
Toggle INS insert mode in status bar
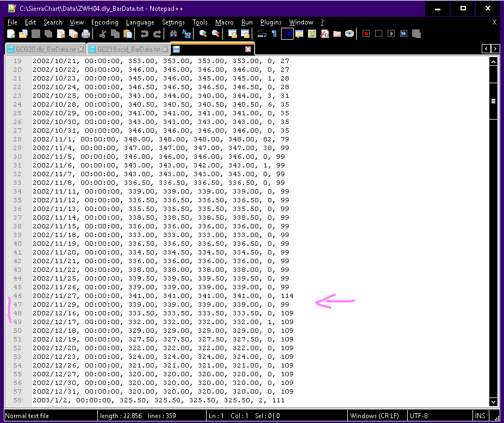pyautogui.click(x=480, y=415)
